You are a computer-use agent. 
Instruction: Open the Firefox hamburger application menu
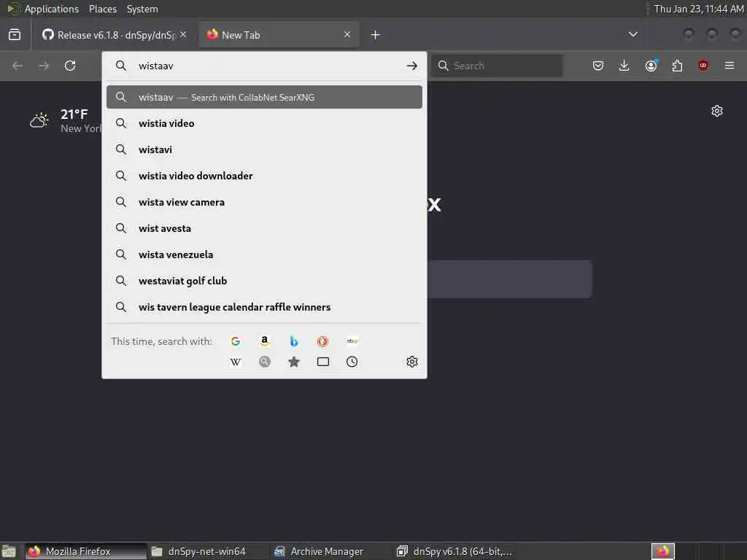(x=729, y=66)
